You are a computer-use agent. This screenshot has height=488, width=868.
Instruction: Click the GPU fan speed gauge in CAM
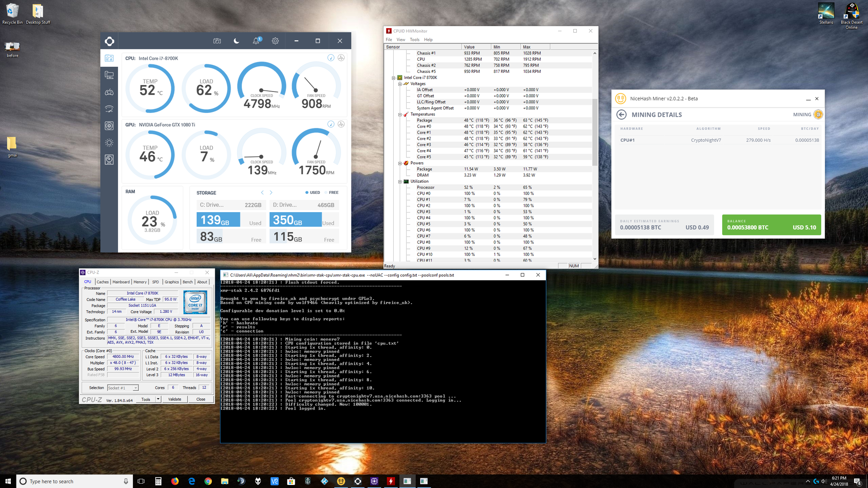316,154
